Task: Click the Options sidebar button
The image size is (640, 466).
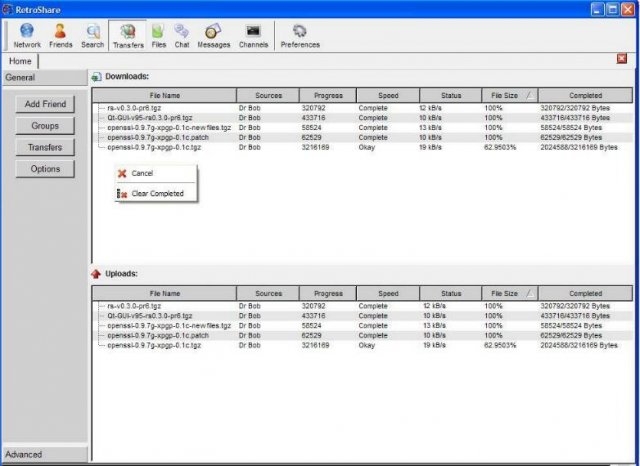Action: [45, 169]
